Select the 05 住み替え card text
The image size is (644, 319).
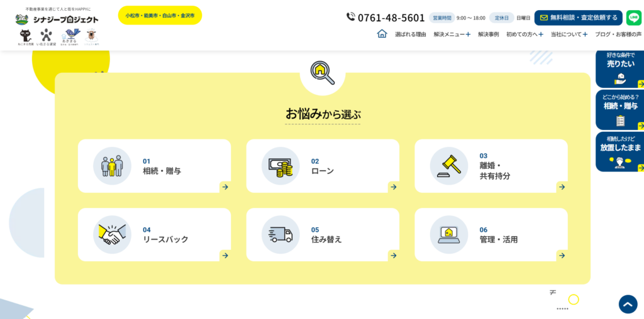tap(326, 235)
